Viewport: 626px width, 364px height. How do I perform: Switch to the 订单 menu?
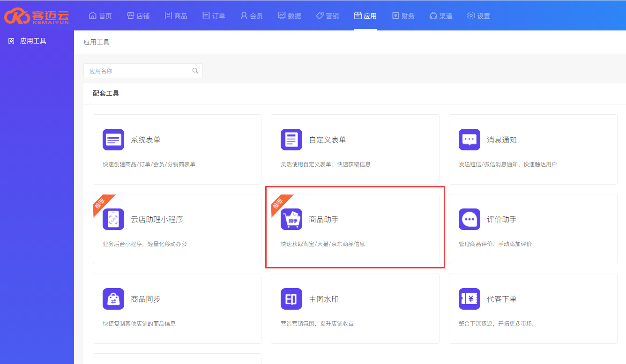214,16
